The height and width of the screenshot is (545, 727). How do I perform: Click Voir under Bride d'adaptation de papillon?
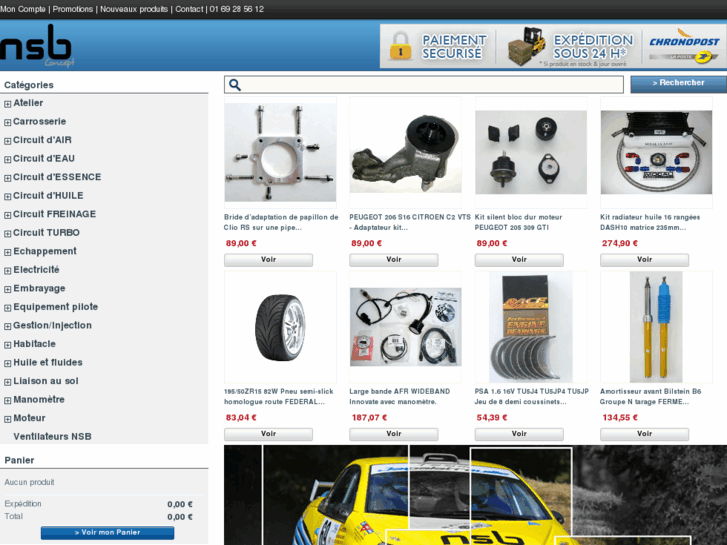[268, 260]
